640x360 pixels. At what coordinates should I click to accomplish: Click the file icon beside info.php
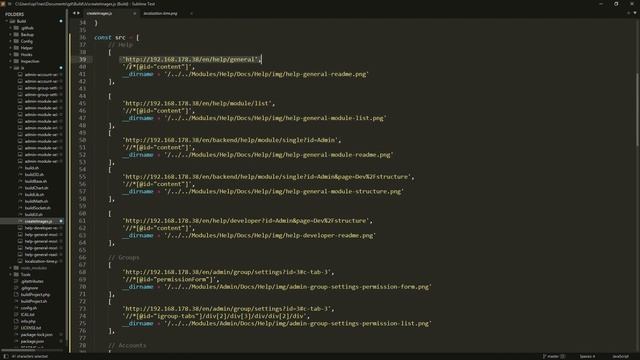16,321
